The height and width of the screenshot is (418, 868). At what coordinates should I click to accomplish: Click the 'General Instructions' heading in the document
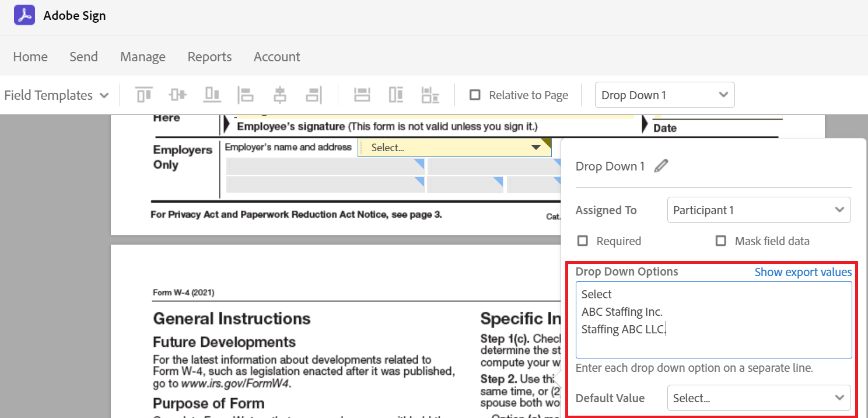pos(232,319)
